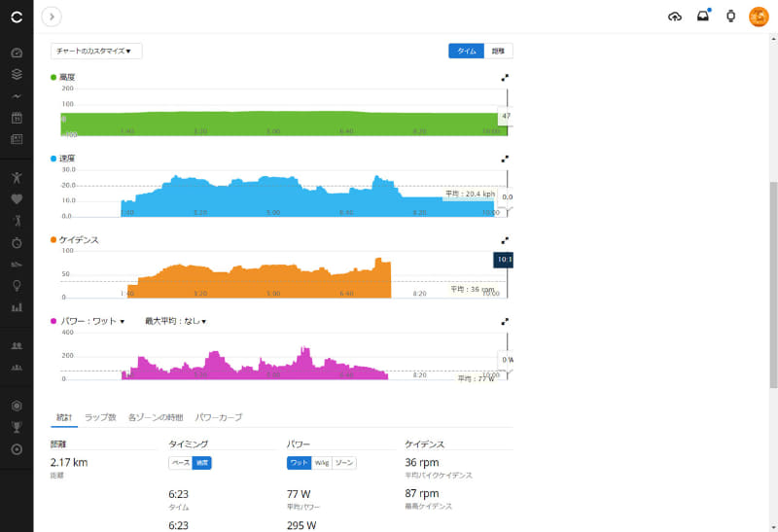Open the inbox notifications icon in header
Image resolution: width=778 pixels, height=532 pixels.
(703, 16)
